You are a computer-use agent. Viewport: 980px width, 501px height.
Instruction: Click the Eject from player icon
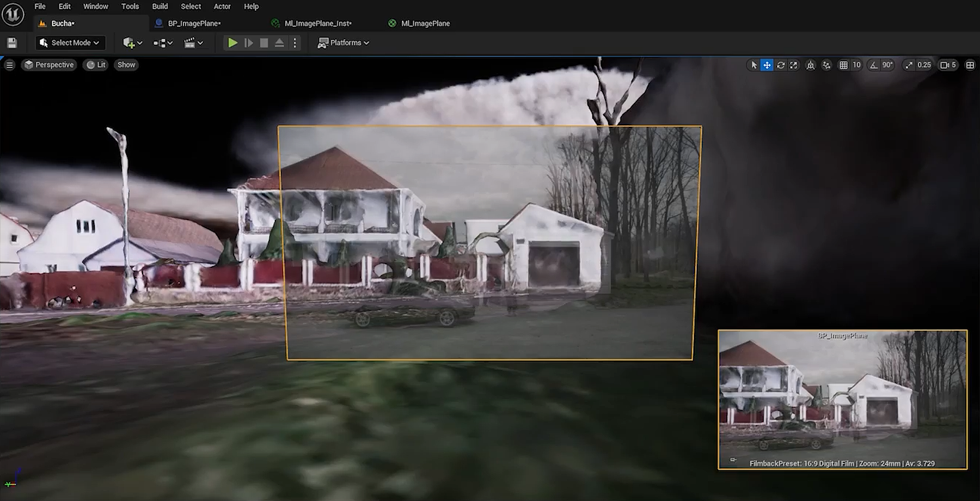tap(279, 43)
